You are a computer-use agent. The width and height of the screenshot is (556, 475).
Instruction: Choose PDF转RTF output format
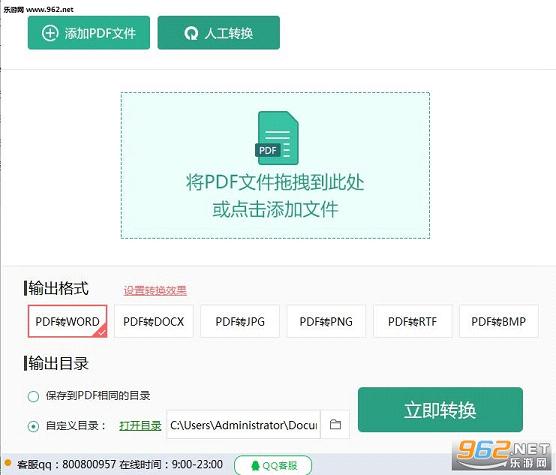point(413,321)
